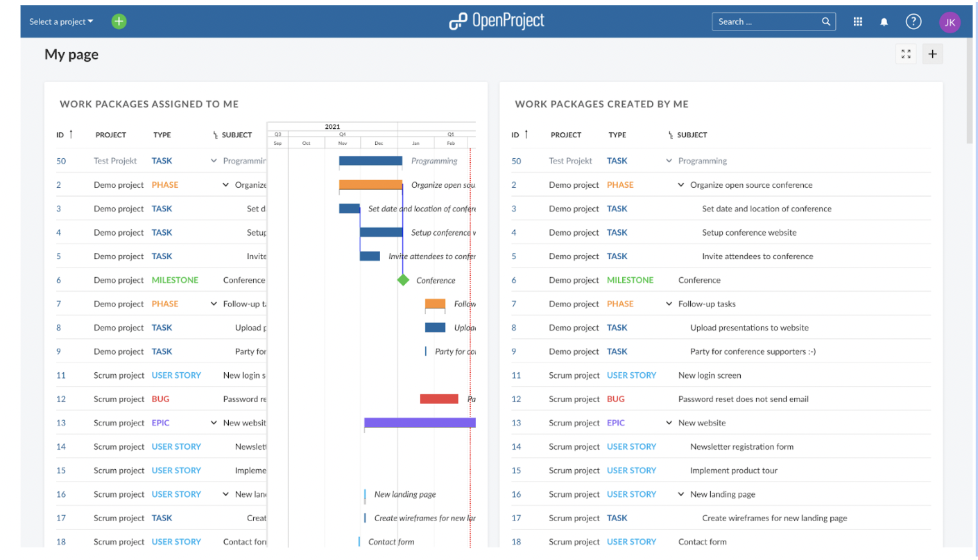
Task: Add a new widget with the plus button
Action: [932, 53]
